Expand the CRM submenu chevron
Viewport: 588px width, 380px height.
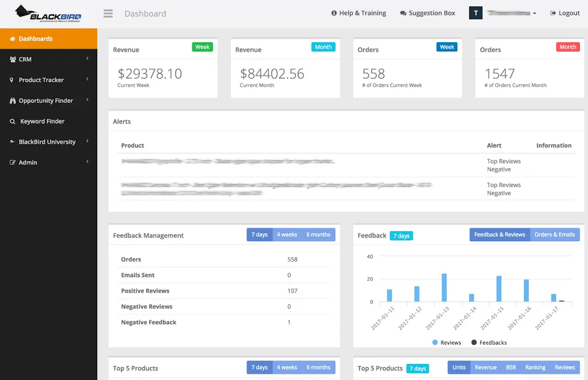click(x=87, y=59)
